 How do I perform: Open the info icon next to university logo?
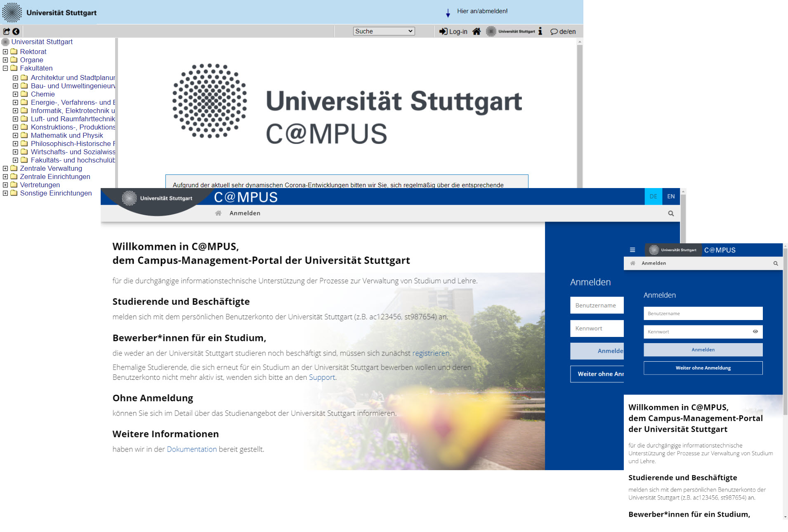point(540,31)
